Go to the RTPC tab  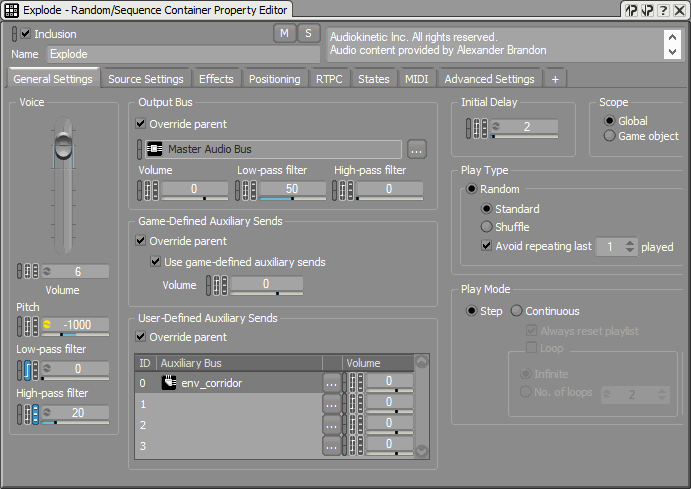pyautogui.click(x=329, y=79)
